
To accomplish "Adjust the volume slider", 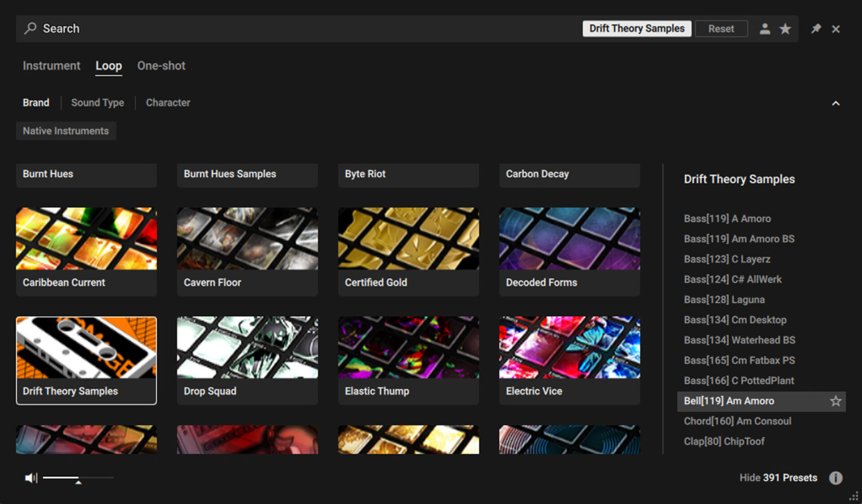I will [x=79, y=478].
